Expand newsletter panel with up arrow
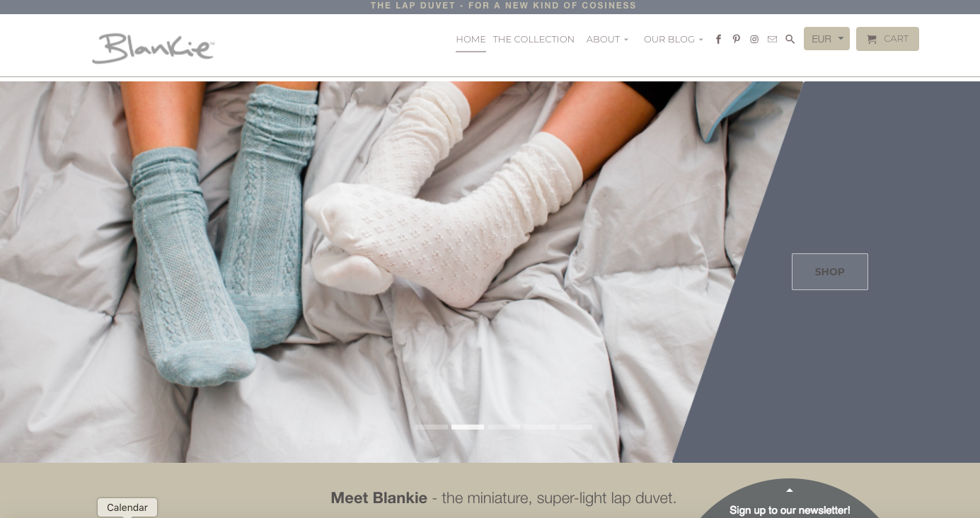980x518 pixels. 790,490
